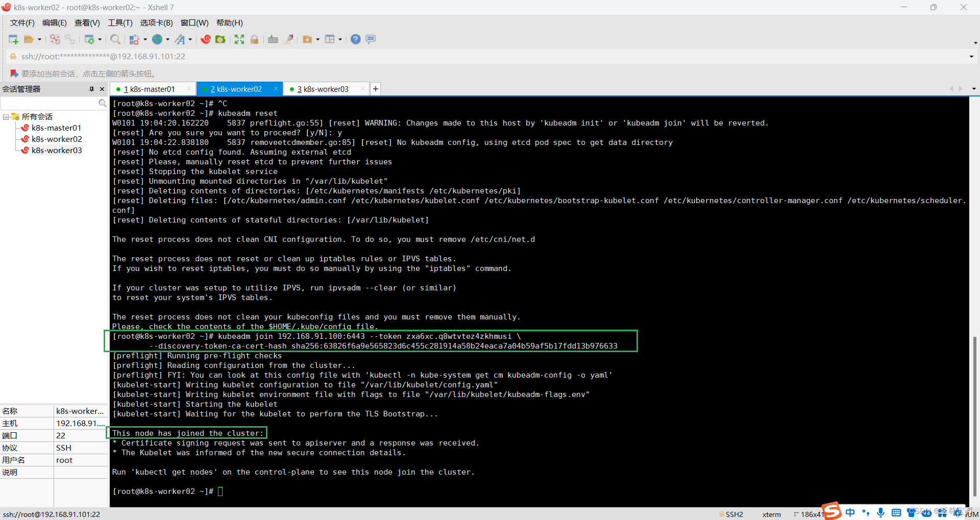Click the chat feedback bubble icon
The image size is (980, 520).
[x=371, y=39]
